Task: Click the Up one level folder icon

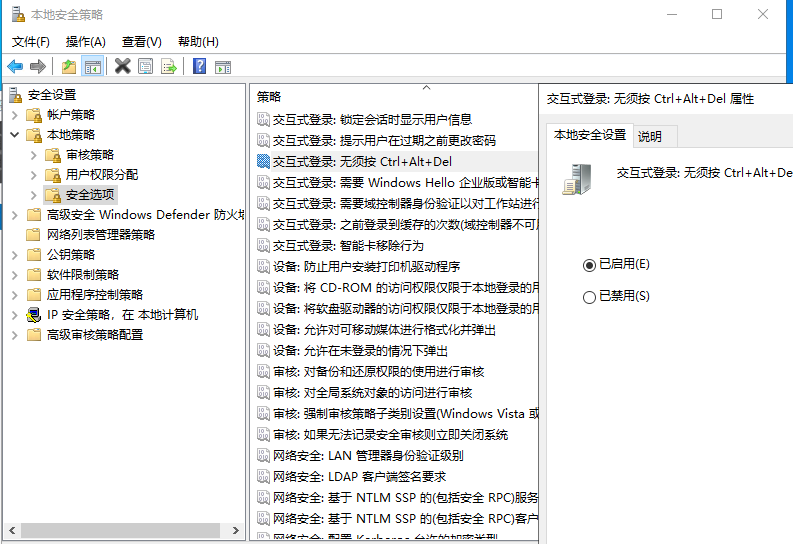Action: [x=68, y=67]
